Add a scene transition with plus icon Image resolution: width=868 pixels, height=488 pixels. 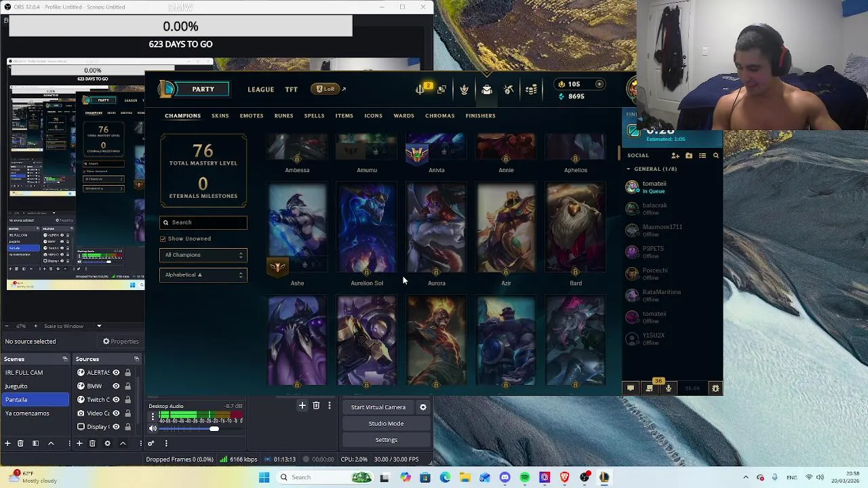302,406
